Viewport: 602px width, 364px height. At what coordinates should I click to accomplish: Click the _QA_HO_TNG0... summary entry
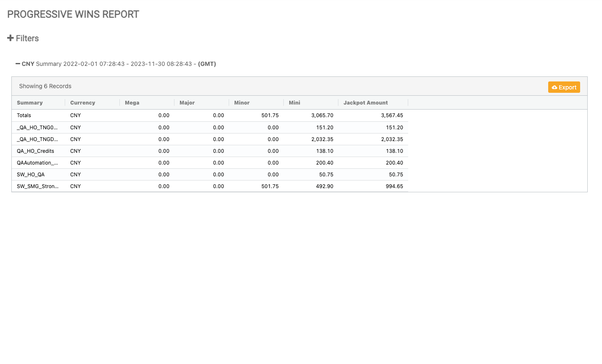click(37, 128)
